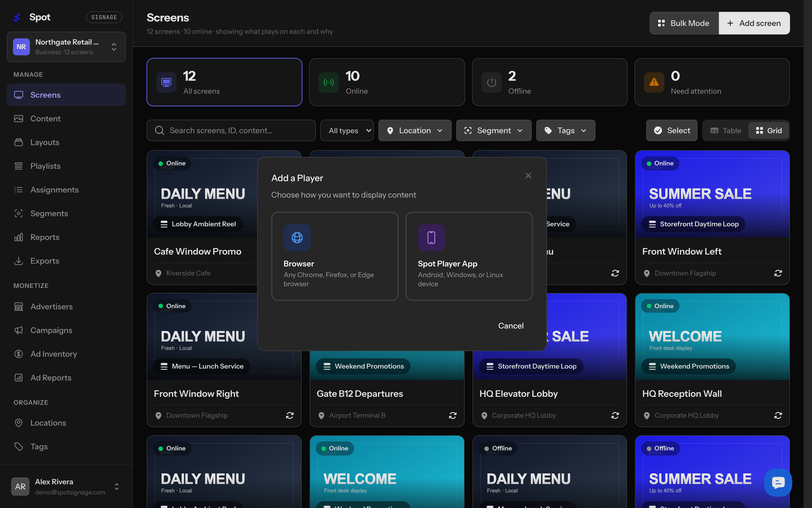Open the All types dropdown
The height and width of the screenshot is (508, 812).
347,130
